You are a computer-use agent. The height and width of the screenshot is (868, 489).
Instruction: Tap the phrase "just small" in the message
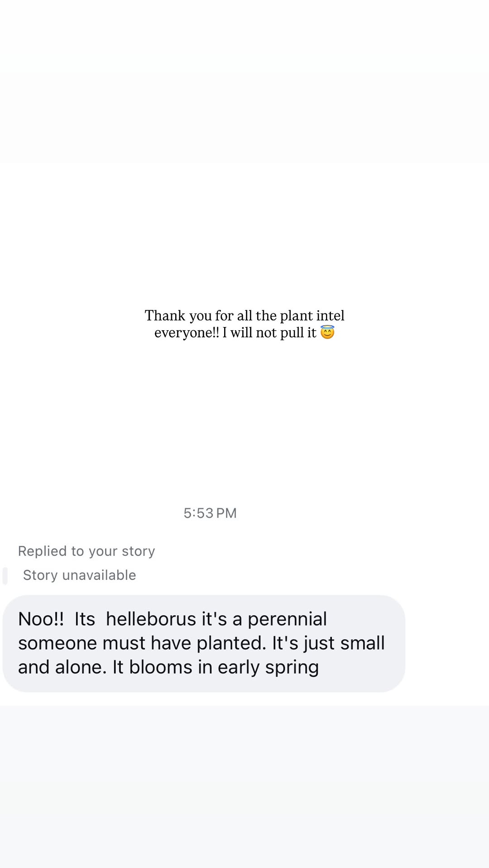click(344, 643)
